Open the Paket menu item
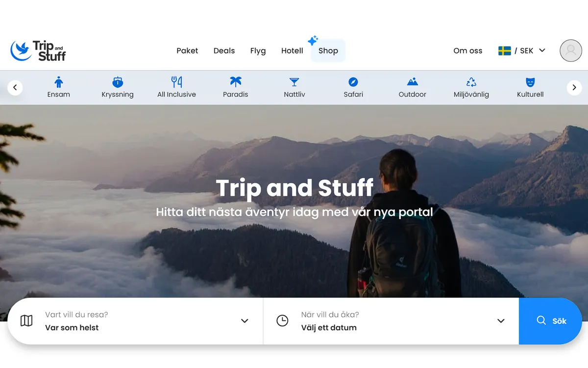The height and width of the screenshot is (368, 588). (187, 51)
